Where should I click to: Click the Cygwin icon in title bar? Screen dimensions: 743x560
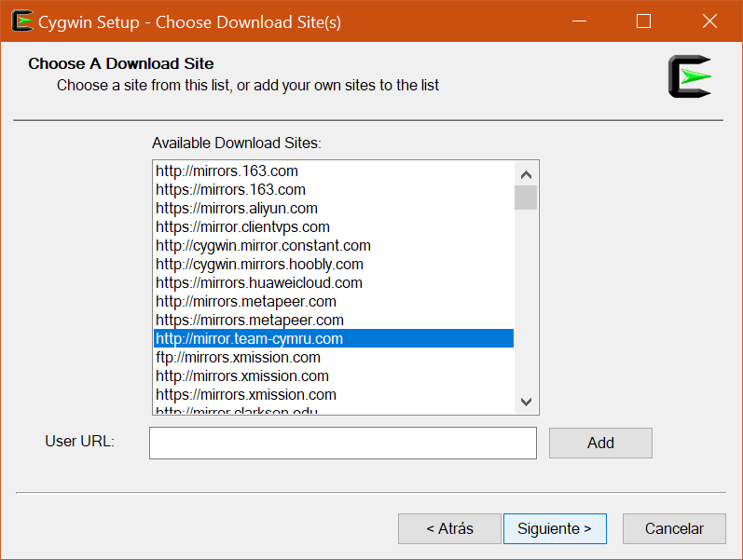tap(21, 21)
